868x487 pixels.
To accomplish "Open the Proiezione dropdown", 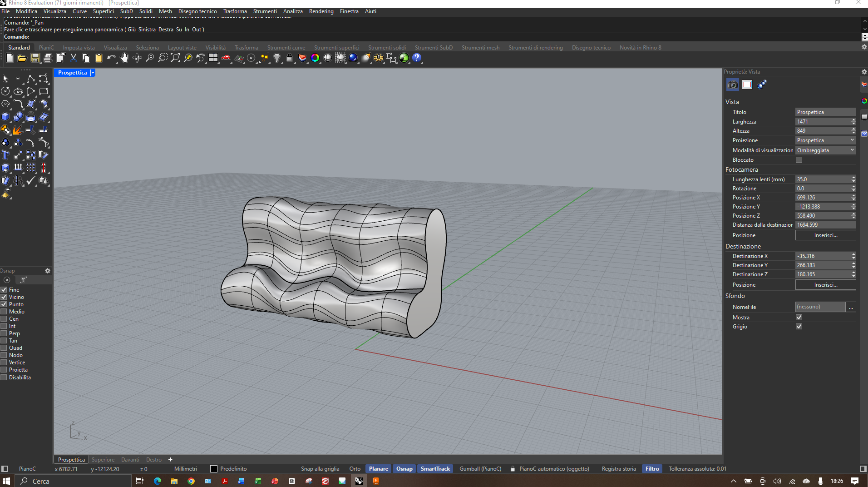I will pyautogui.click(x=825, y=140).
